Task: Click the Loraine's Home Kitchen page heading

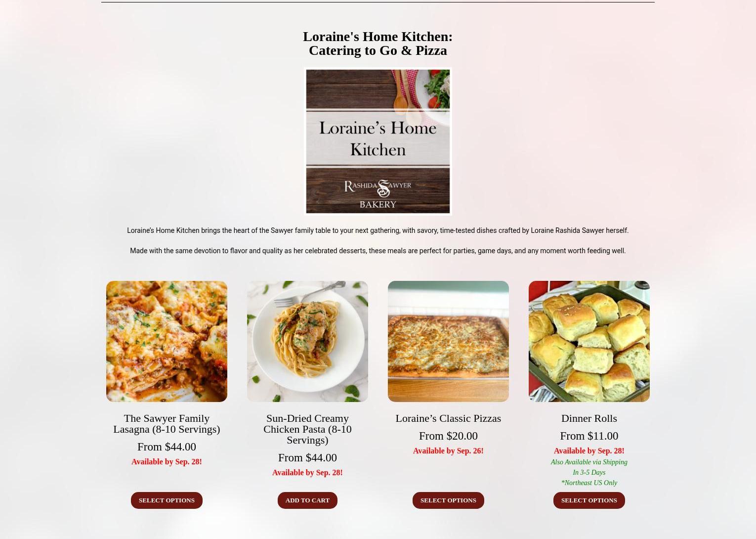Action: tap(378, 44)
